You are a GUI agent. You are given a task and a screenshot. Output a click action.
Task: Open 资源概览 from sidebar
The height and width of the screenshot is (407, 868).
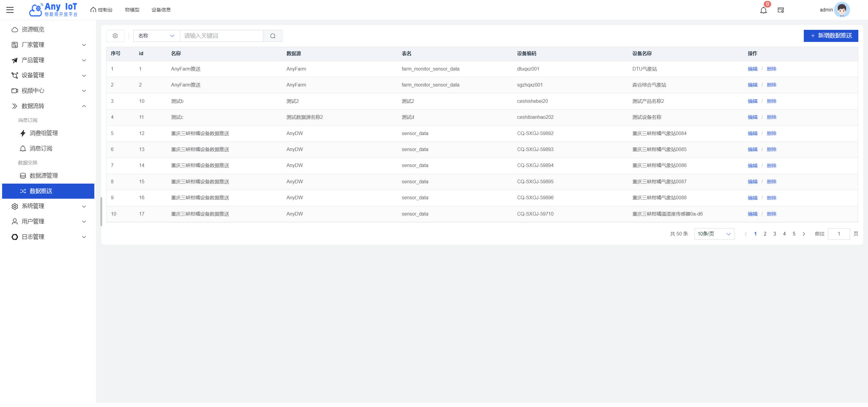click(33, 29)
